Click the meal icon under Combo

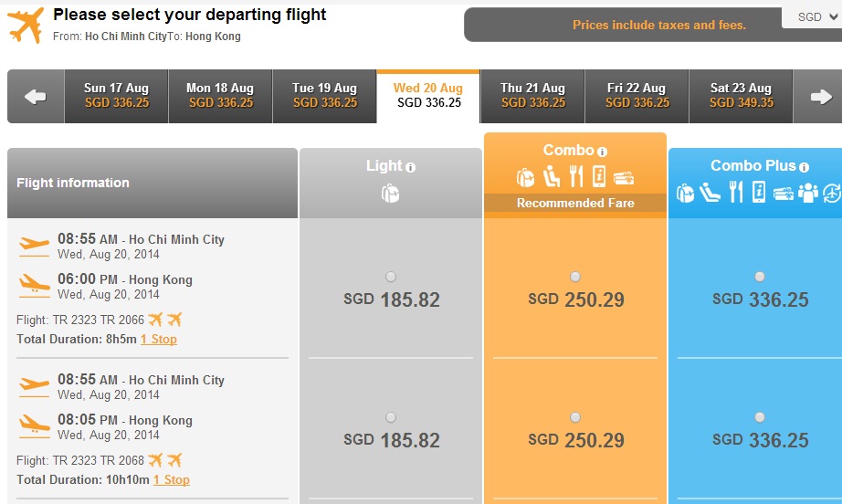point(576,176)
